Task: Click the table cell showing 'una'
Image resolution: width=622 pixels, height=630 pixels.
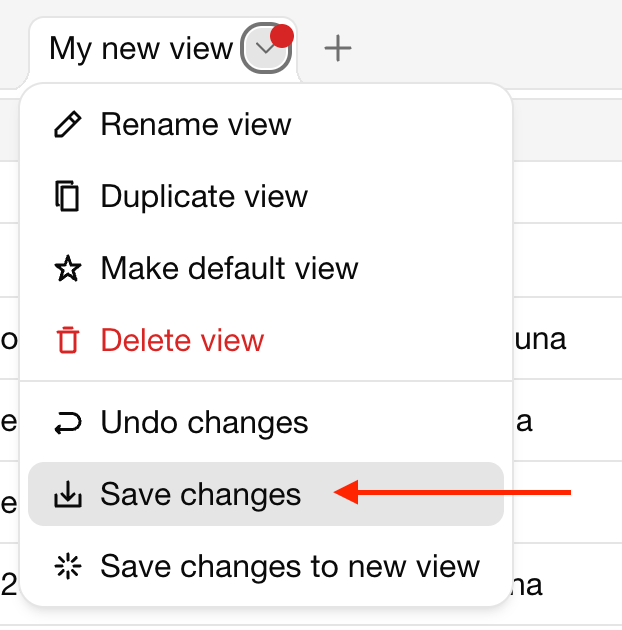Action: 540,339
